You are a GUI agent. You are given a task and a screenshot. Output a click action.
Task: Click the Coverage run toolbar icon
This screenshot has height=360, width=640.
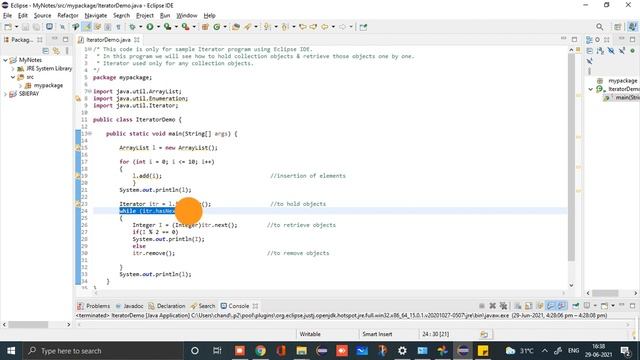(167, 27)
